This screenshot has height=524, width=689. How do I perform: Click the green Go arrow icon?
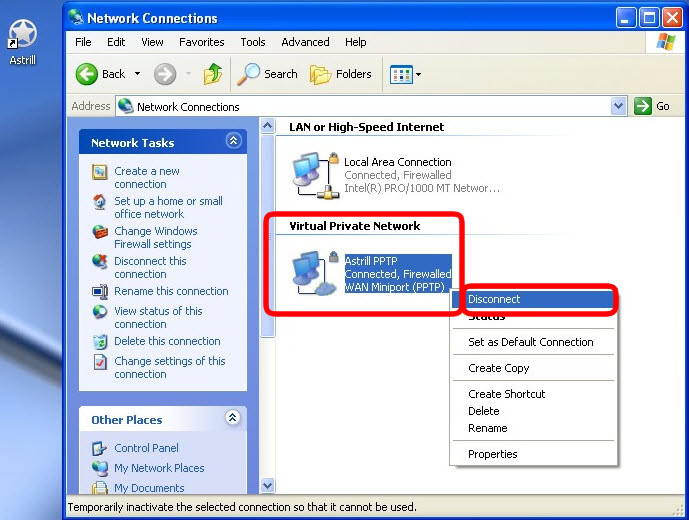pyautogui.click(x=642, y=106)
